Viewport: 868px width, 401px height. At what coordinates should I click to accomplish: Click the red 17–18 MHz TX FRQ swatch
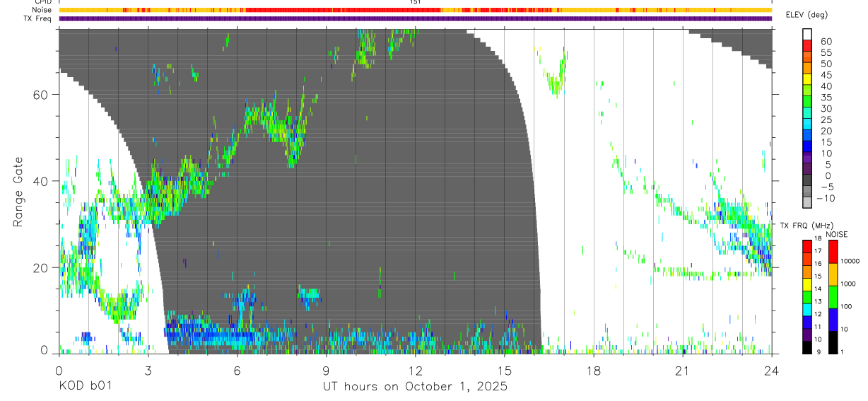[807, 245]
